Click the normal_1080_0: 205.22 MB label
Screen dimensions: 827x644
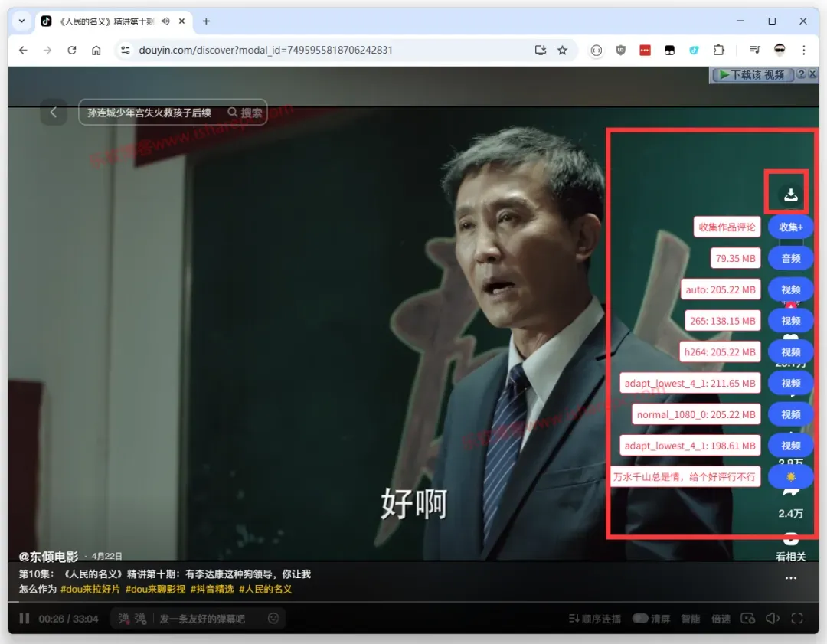(x=696, y=414)
